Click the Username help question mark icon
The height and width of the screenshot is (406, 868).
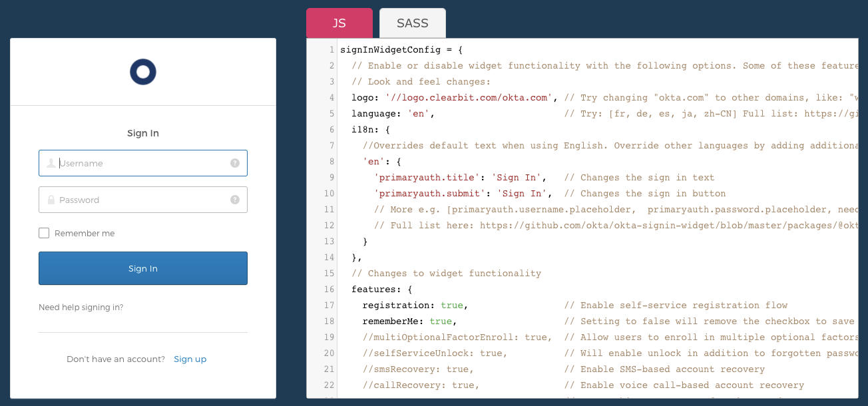[235, 163]
